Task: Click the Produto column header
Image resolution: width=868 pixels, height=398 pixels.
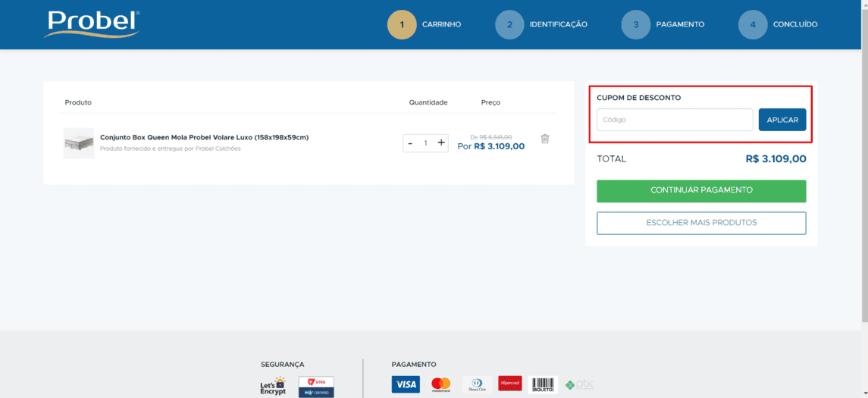Action: click(x=78, y=102)
